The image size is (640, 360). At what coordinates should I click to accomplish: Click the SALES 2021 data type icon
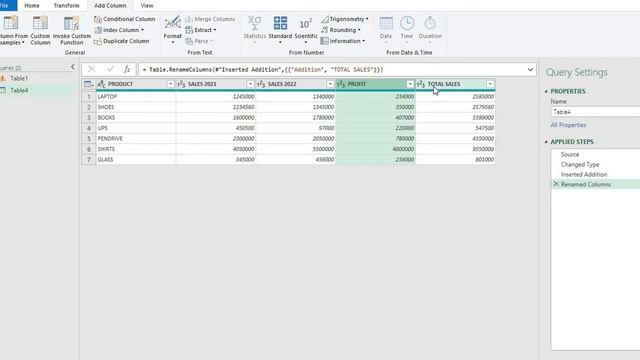[x=181, y=84]
